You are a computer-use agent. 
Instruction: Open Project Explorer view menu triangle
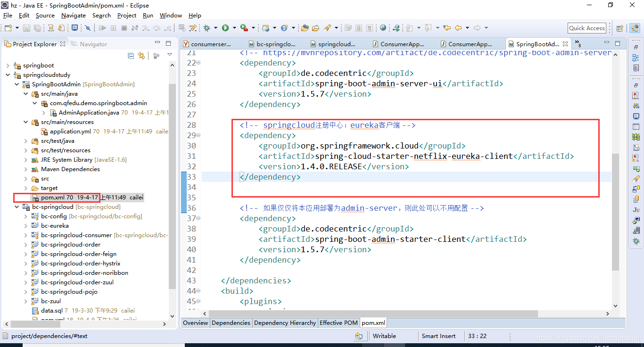click(170, 56)
